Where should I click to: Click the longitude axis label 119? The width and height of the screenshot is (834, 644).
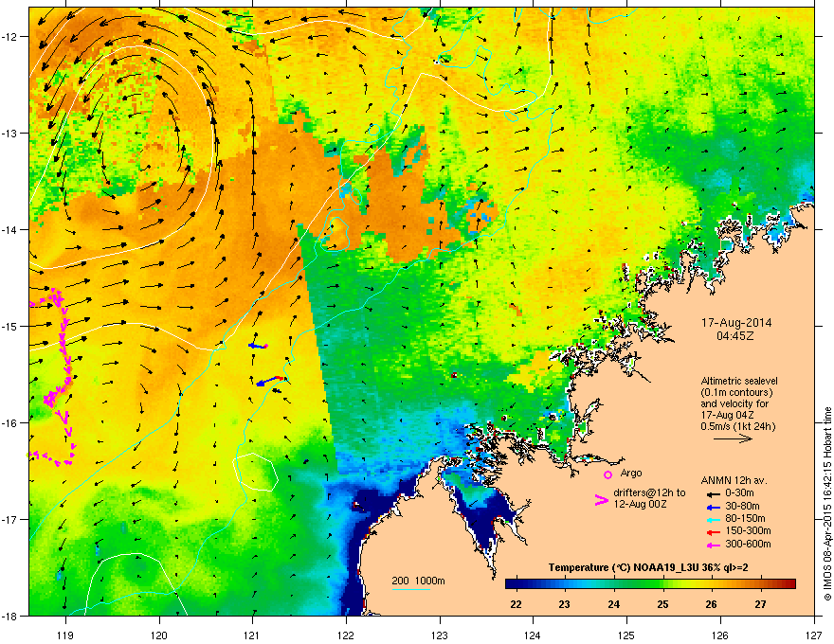[x=65, y=635]
